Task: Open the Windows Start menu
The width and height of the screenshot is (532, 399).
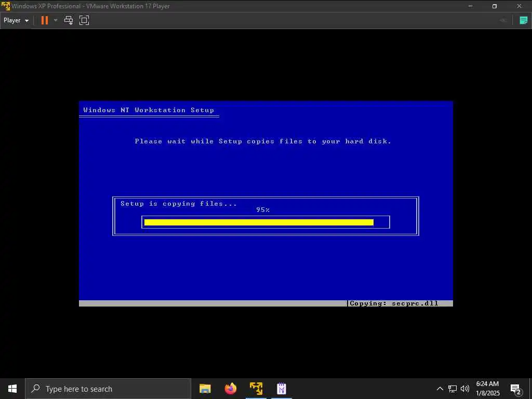Action: tap(12, 389)
